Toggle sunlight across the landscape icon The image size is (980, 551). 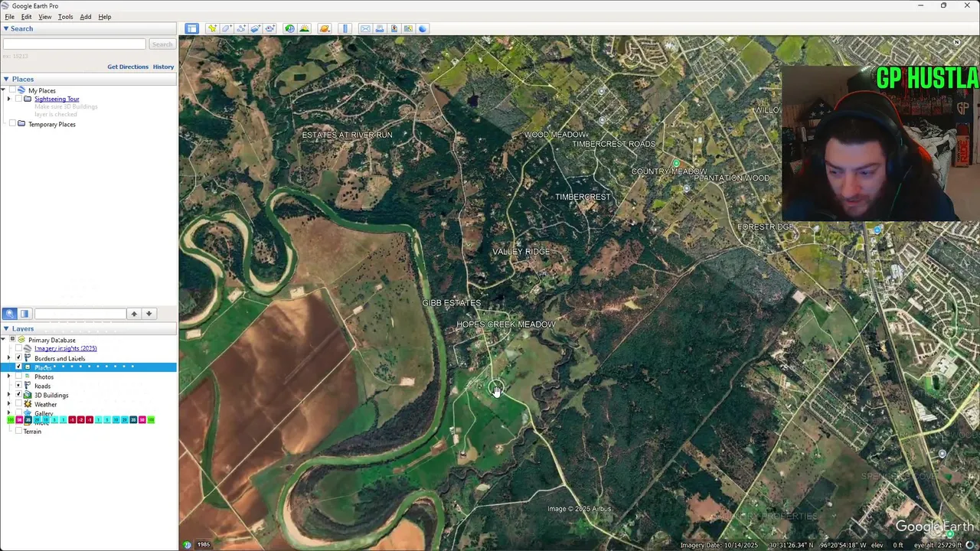(304, 28)
